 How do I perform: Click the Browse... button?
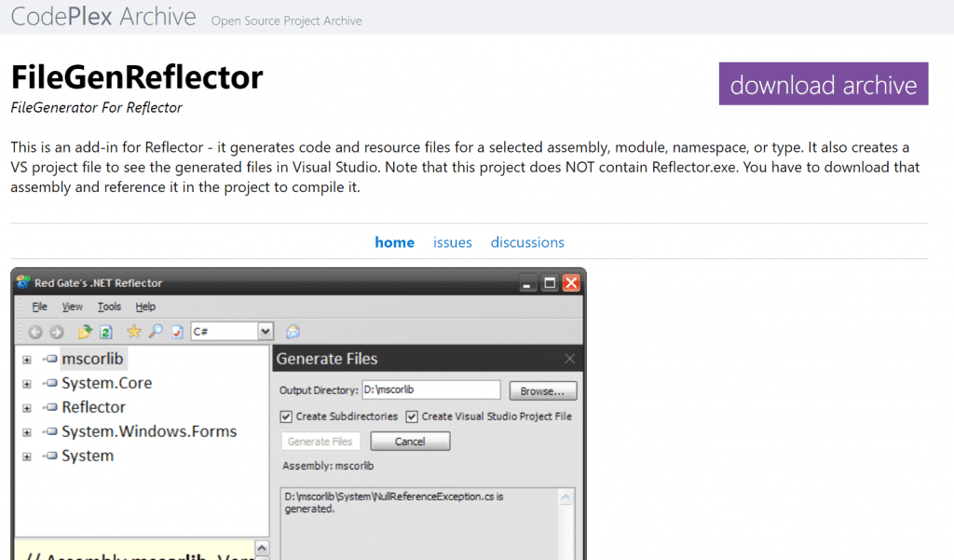pos(542,390)
